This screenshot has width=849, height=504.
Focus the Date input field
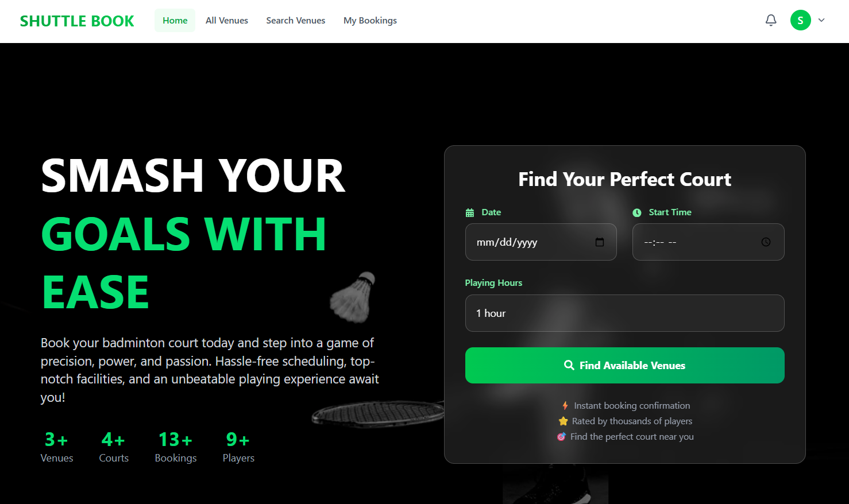[x=541, y=242]
